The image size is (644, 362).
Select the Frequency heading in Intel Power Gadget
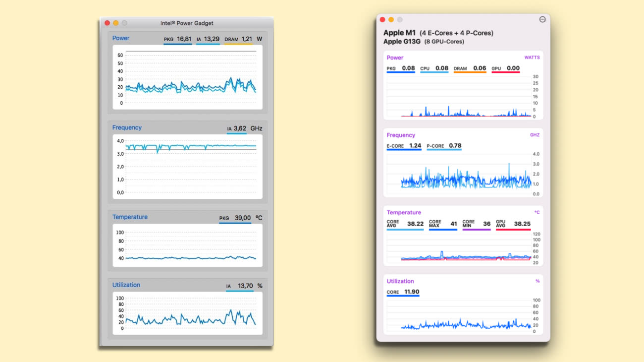click(x=127, y=127)
